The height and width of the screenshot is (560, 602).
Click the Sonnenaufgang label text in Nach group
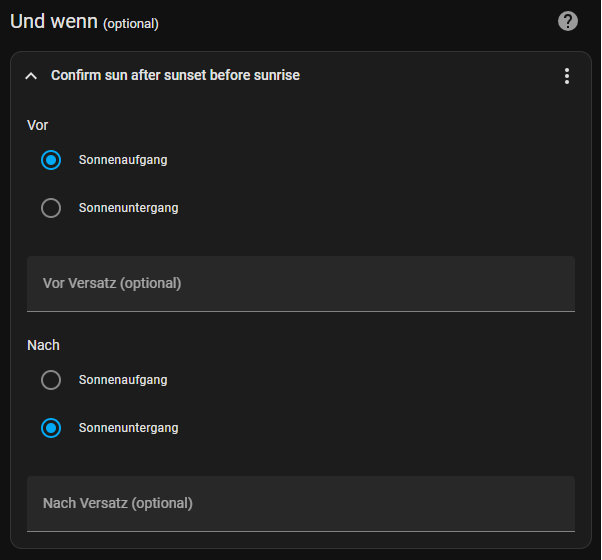123,380
